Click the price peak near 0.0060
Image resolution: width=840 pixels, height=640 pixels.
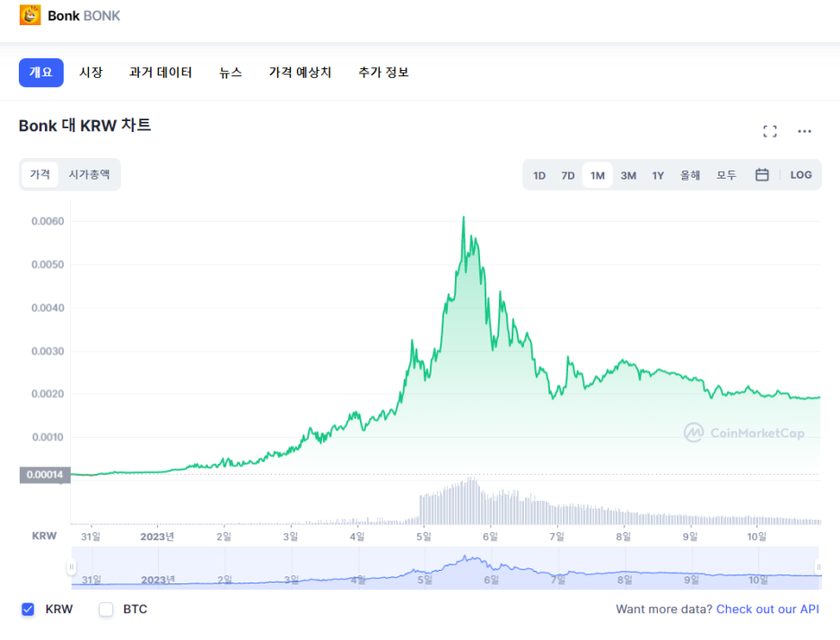click(x=463, y=217)
